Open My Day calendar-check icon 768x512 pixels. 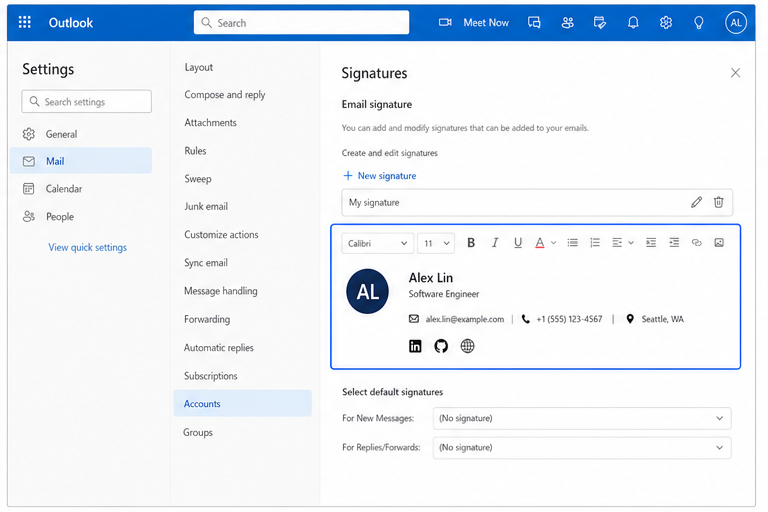(x=600, y=23)
